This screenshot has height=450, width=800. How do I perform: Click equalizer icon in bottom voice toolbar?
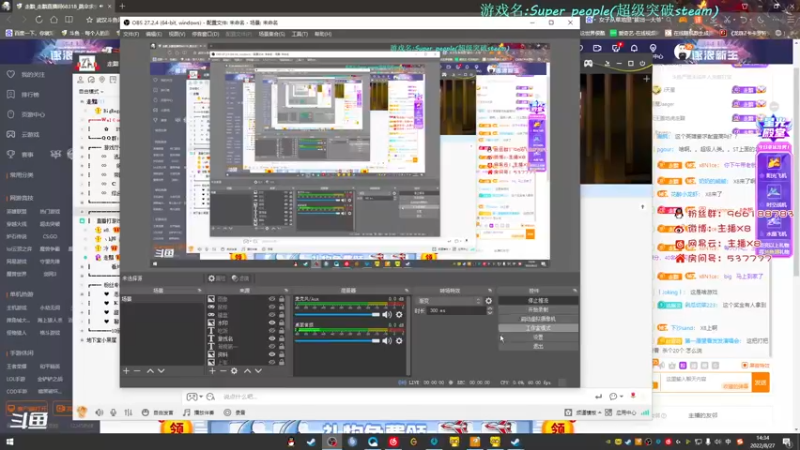coord(129,412)
